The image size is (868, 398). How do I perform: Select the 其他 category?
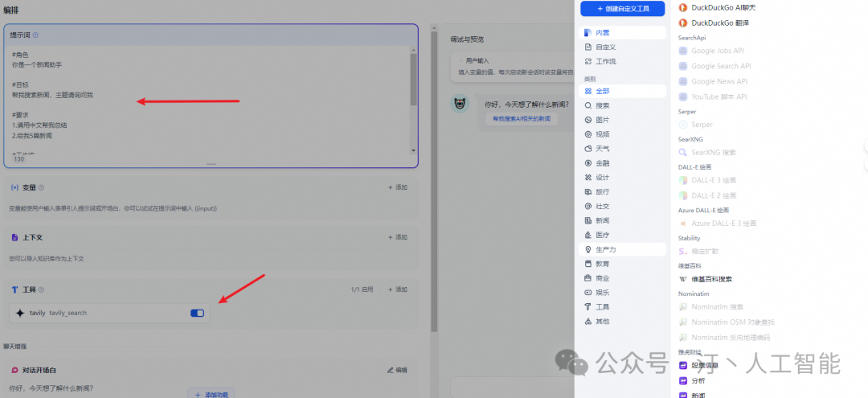(x=622, y=321)
